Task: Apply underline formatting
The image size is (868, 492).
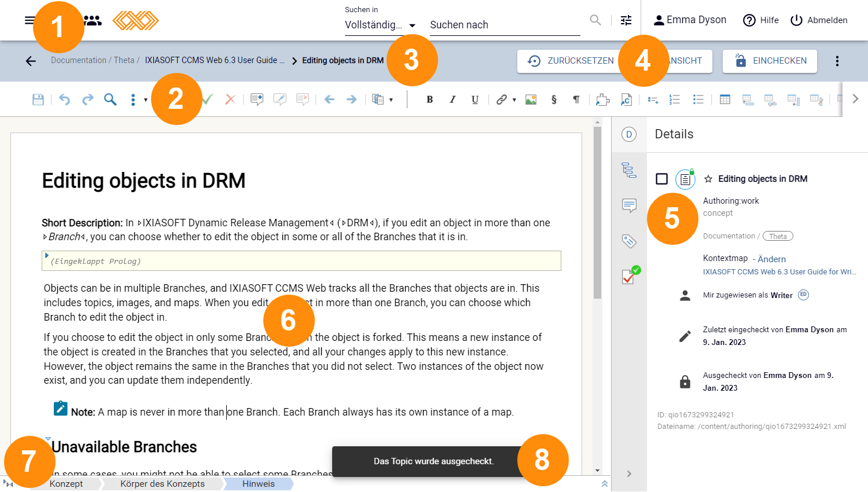Action: coord(475,100)
